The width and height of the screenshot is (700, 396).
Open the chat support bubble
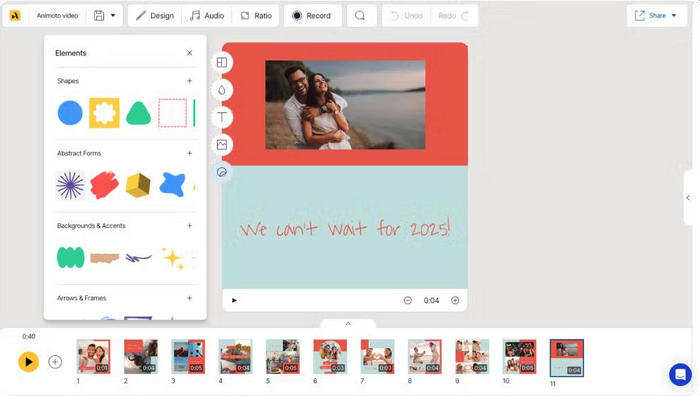pos(680,374)
